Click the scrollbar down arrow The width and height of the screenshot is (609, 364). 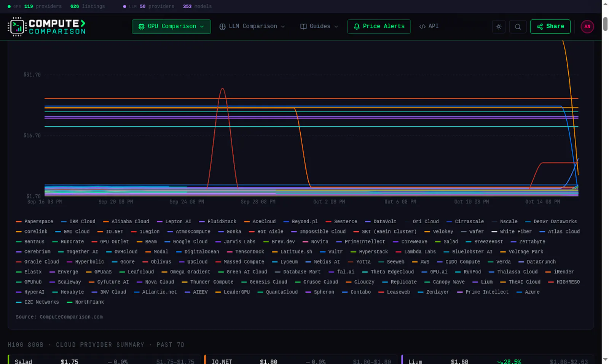coord(605,359)
